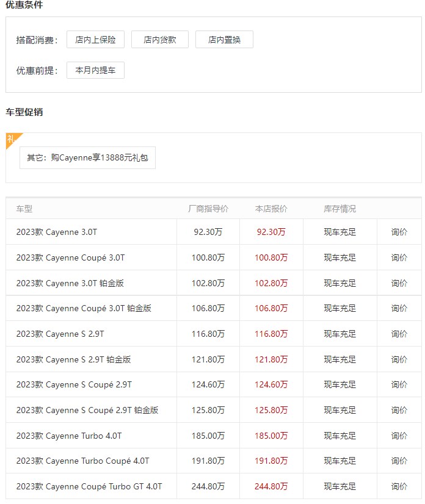425x504 pixels.
Task: Click 询价 for Cayenne Turbo Coupé 4.0T
Action: (399, 461)
